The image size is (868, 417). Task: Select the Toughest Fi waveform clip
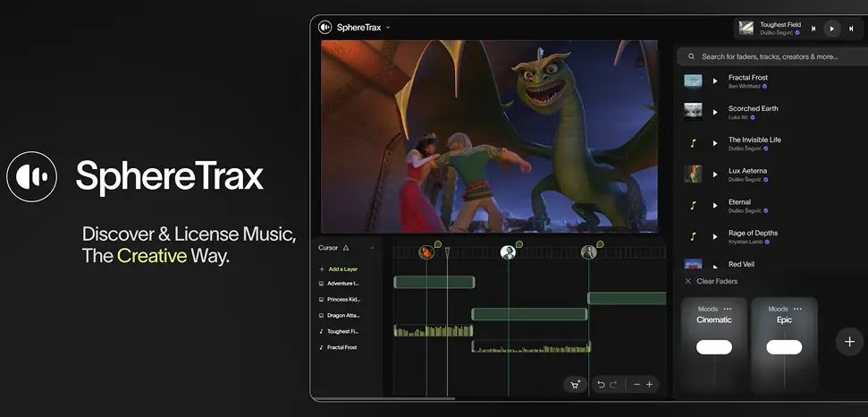click(434, 330)
